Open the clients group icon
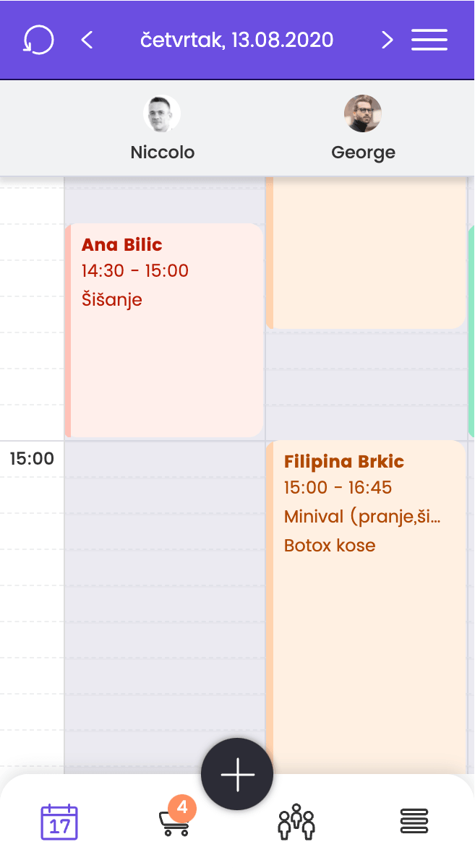 [x=296, y=822]
